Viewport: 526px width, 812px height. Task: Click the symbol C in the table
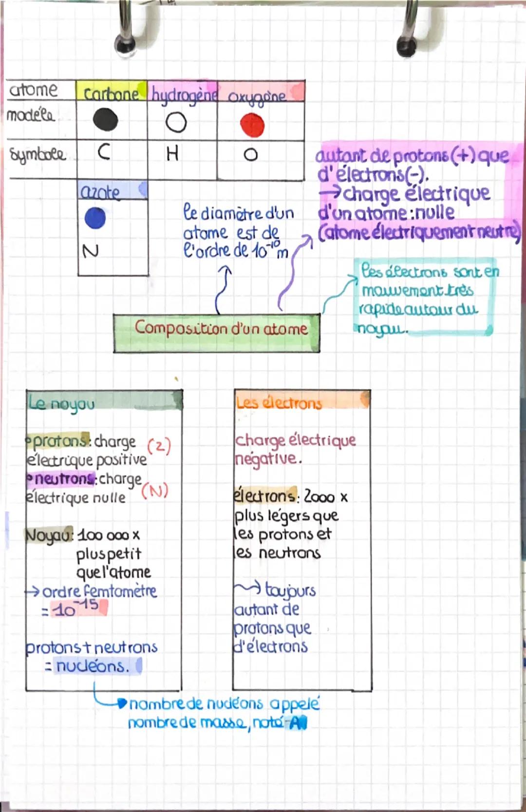pos(103,153)
